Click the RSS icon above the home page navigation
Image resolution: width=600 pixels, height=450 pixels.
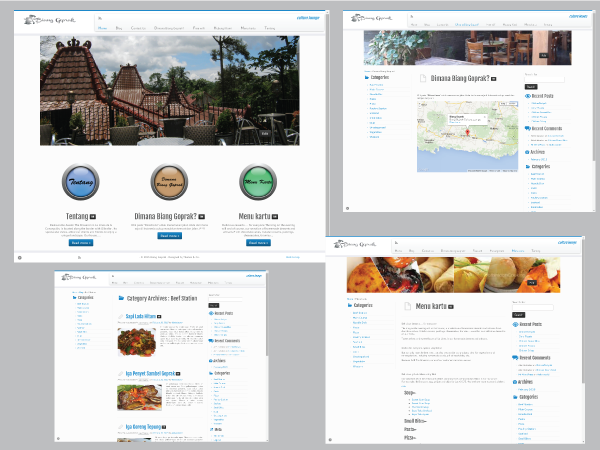pyautogui.click(x=100, y=18)
